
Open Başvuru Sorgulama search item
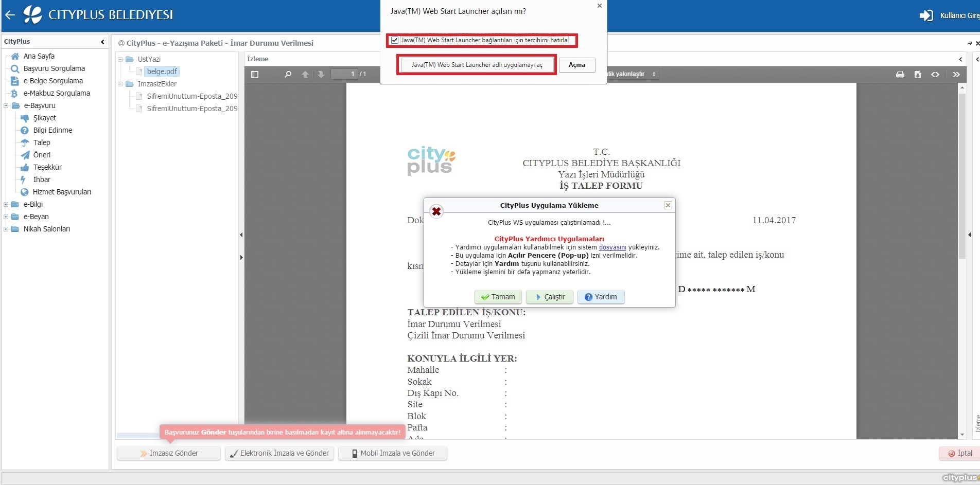pos(54,68)
